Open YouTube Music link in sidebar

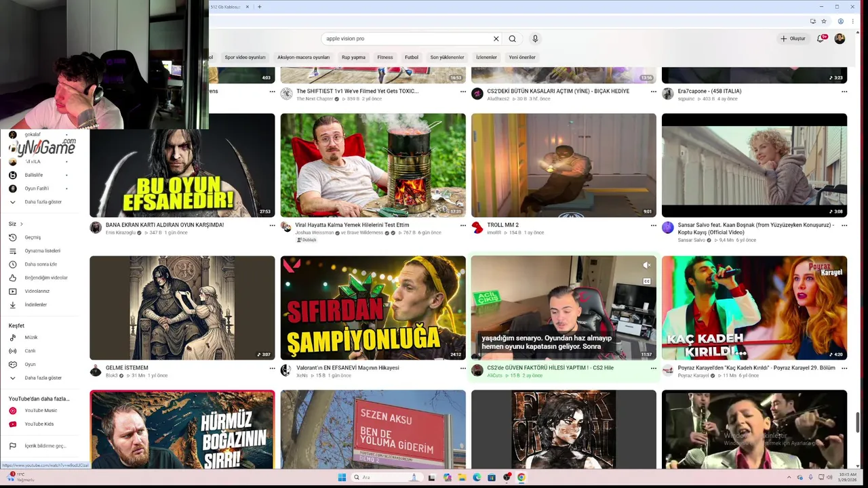41,411
